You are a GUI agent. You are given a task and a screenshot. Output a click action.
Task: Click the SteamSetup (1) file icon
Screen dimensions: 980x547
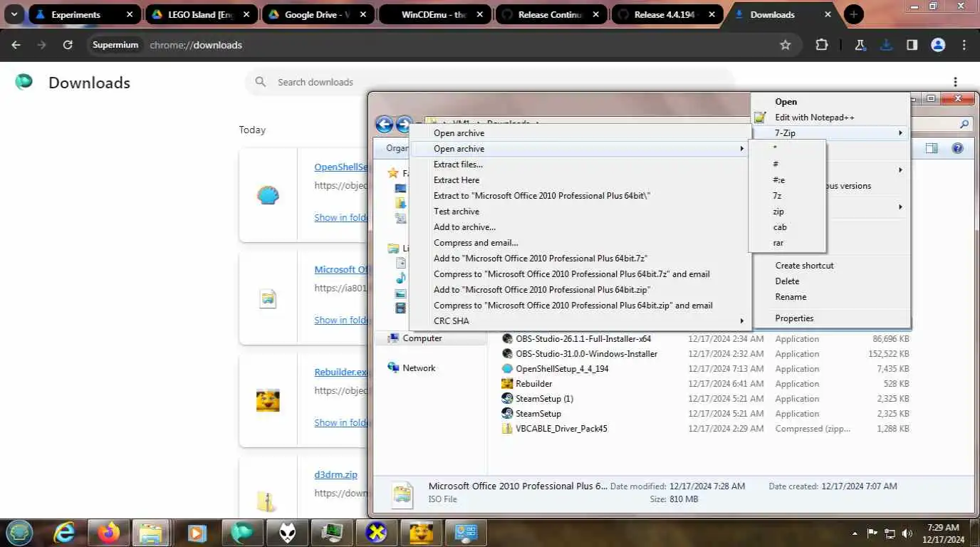coord(507,399)
